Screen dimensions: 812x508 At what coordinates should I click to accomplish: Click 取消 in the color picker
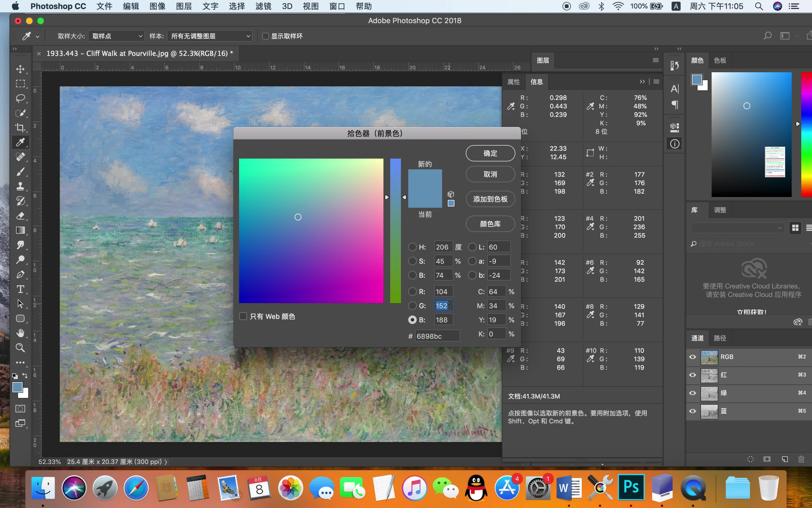490,174
